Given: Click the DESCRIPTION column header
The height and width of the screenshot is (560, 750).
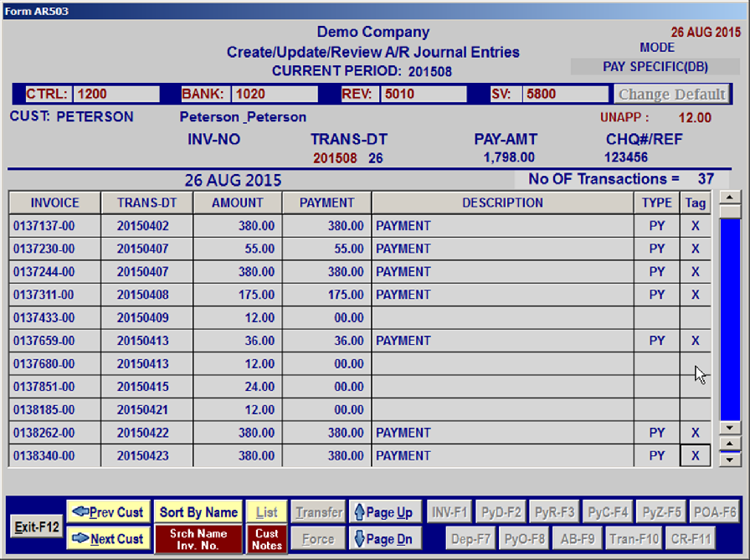Looking at the screenshot, I should click(502, 203).
